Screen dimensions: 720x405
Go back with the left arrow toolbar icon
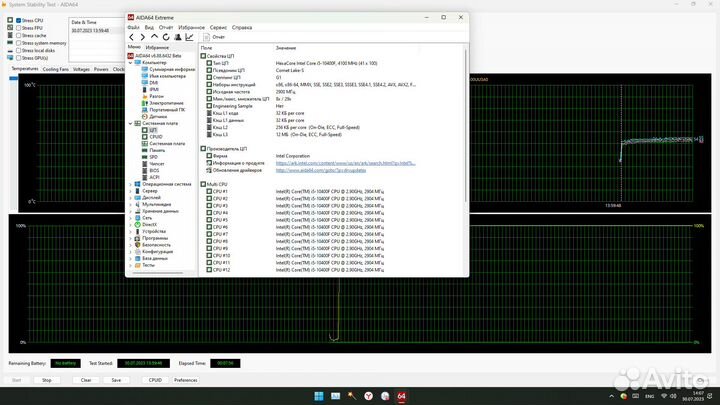click(132, 37)
